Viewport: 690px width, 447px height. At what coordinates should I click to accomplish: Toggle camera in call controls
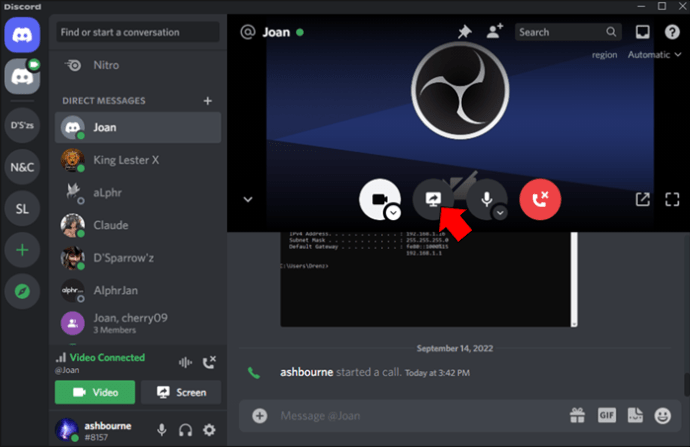click(x=379, y=199)
